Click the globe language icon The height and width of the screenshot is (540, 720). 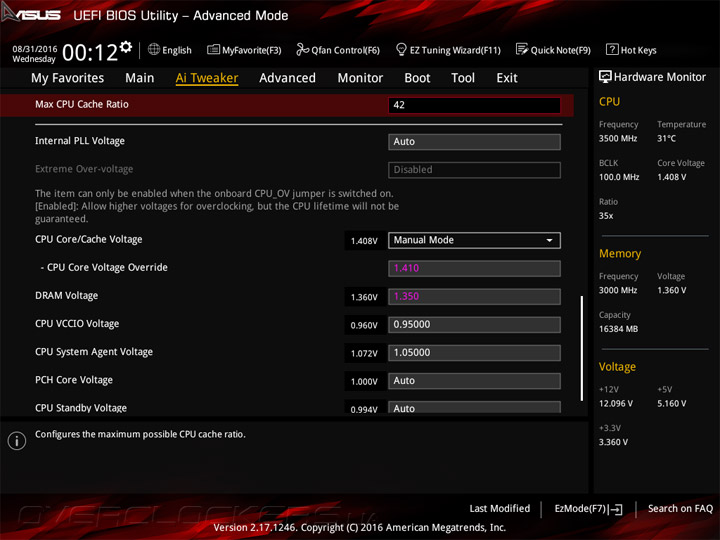tap(154, 49)
